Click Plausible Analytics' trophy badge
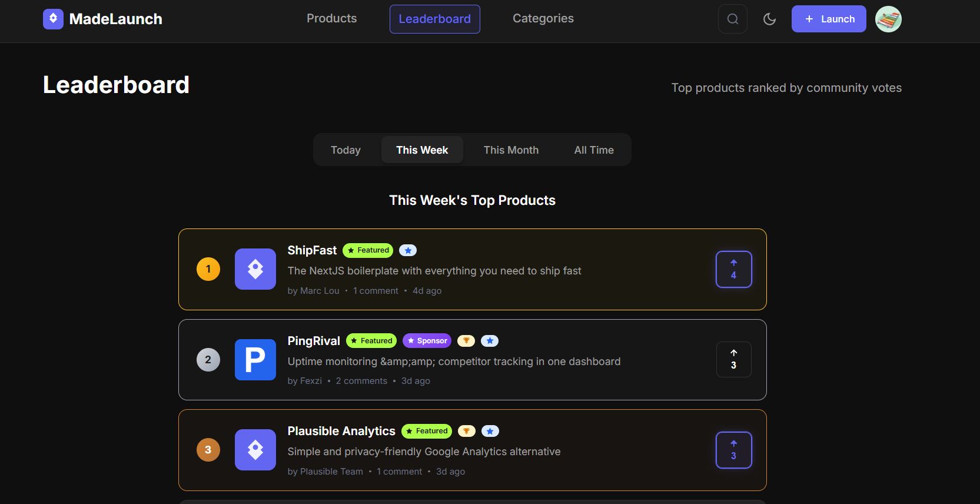Screen dimensions: 980x504 coord(466,431)
